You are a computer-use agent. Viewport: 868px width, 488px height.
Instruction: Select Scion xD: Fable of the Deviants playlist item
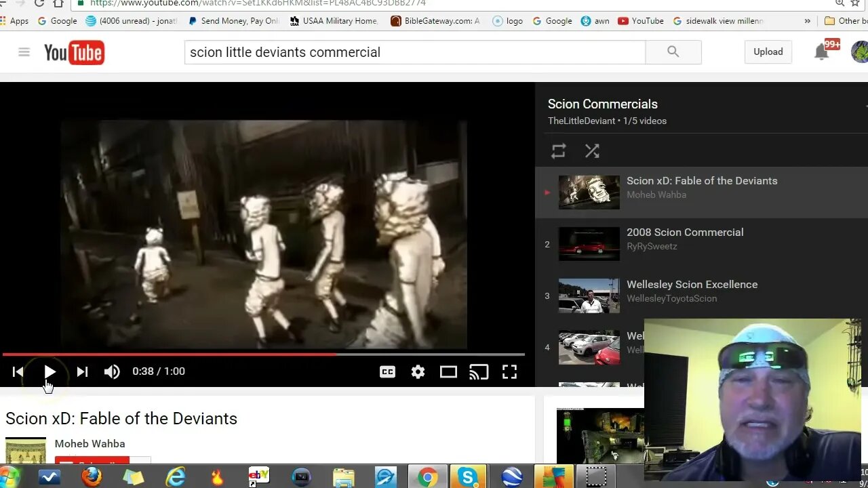point(701,192)
